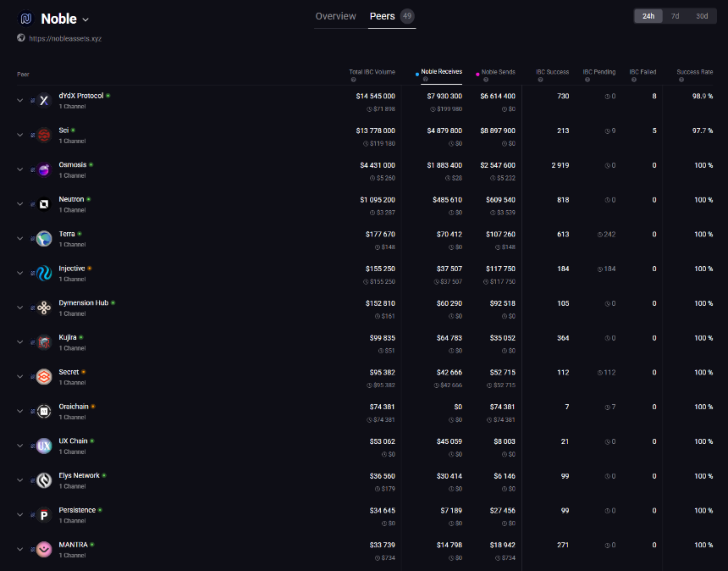The width and height of the screenshot is (728, 571).
Task: Open the Noble chain selector dropdown
Action: [x=85, y=20]
